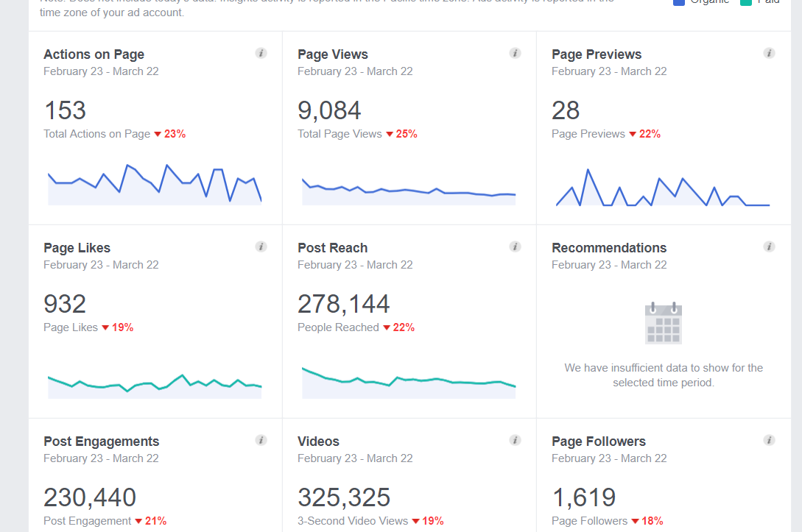Click the 21% decrease for Post Engagement
This screenshot has width=802, height=532.
(x=151, y=521)
